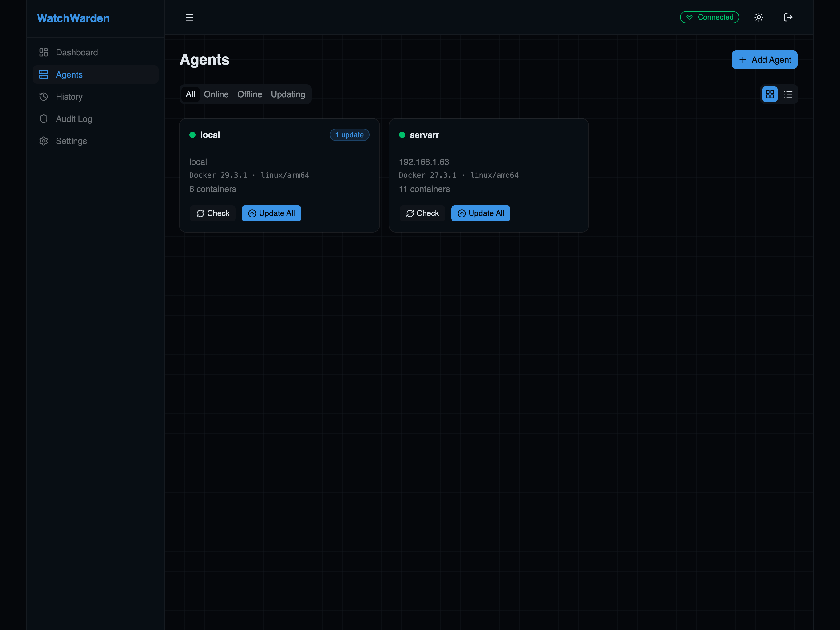Check updates for local agent
This screenshot has height=630, width=840.
pyautogui.click(x=213, y=213)
